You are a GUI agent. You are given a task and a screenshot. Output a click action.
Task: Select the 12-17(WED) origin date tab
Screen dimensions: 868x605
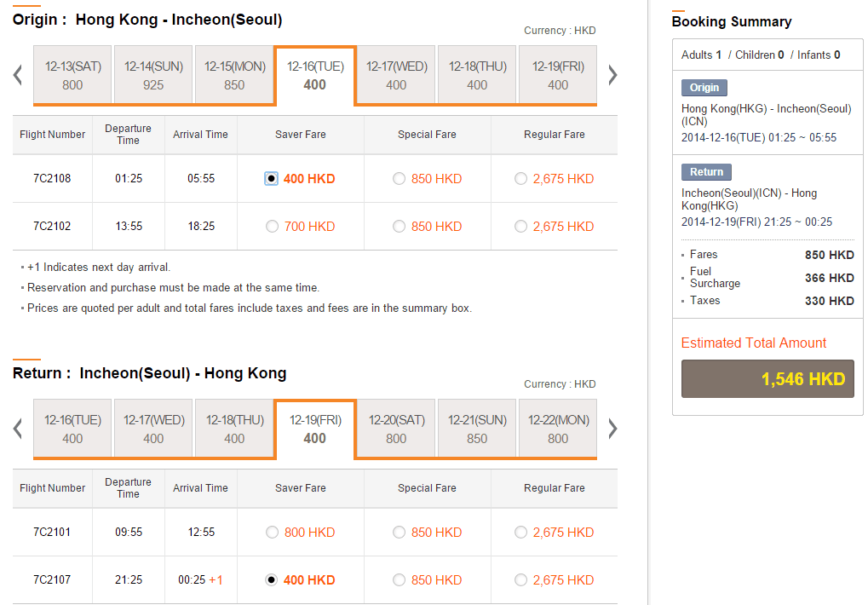[396, 75]
